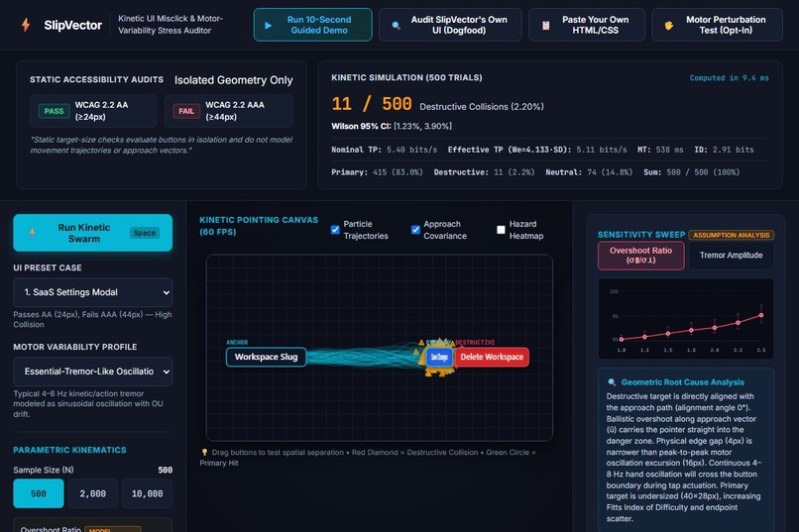Click the 'MT: 538 ms' value
The image size is (799, 532).
[660, 150]
